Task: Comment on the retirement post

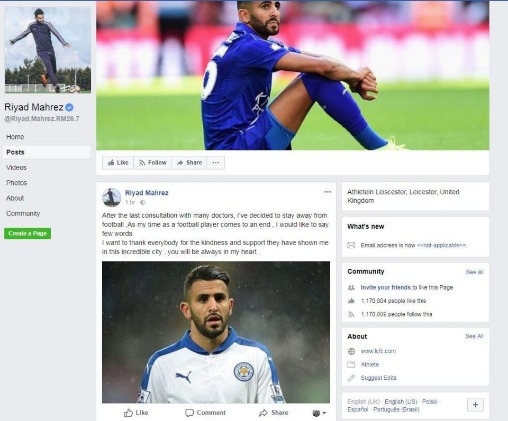Action: tap(205, 413)
